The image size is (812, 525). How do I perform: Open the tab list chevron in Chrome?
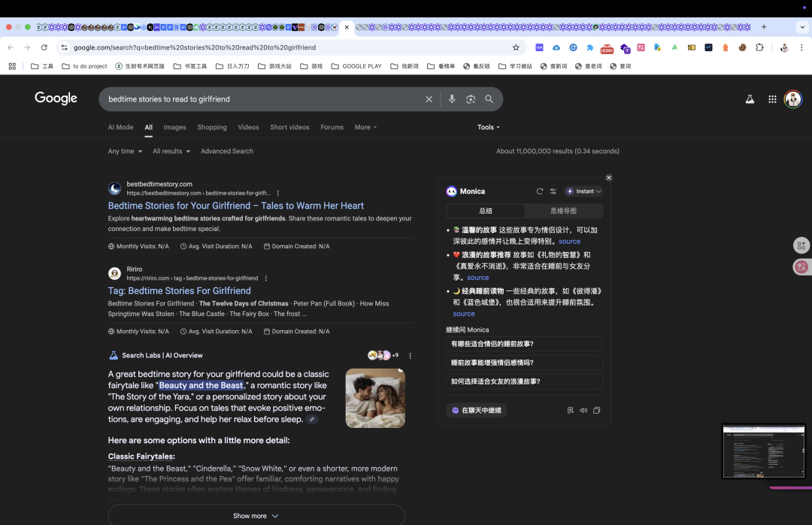point(802,27)
